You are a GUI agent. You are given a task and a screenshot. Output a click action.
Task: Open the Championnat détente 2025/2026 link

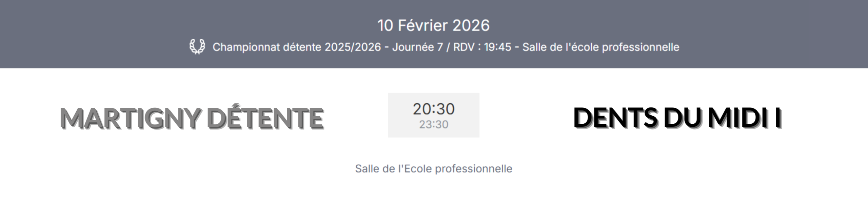(x=297, y=47)
